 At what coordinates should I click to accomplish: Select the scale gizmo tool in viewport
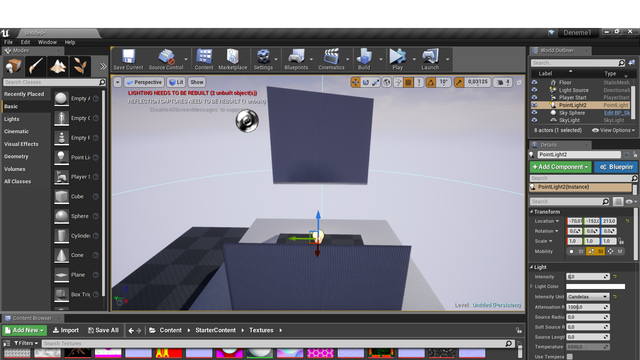click(x=376, y=82)
